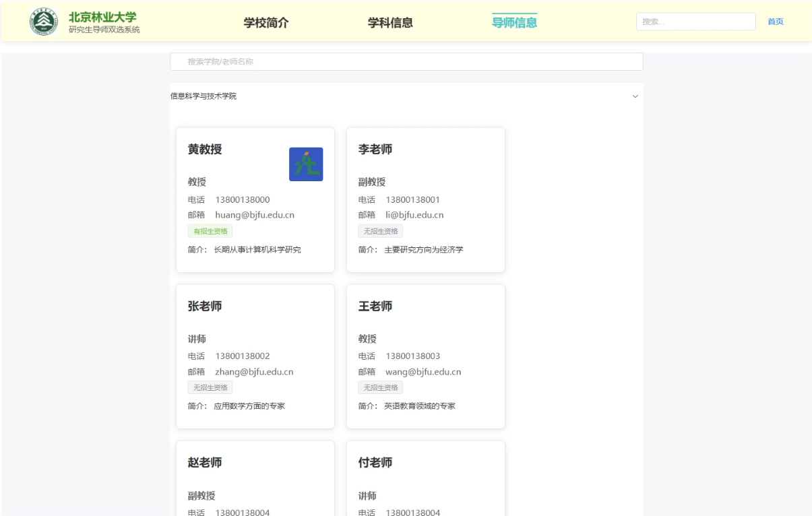Screen dimensions: 812x516
Task: Click the 无招生资格 badge on 王老师's card
Action: 380,387
